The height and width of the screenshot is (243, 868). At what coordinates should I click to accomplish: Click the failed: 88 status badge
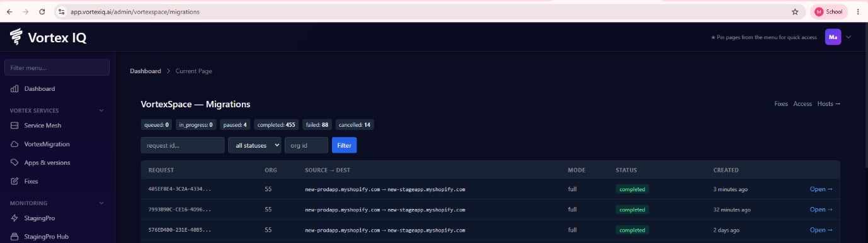(x=317, y=125)
